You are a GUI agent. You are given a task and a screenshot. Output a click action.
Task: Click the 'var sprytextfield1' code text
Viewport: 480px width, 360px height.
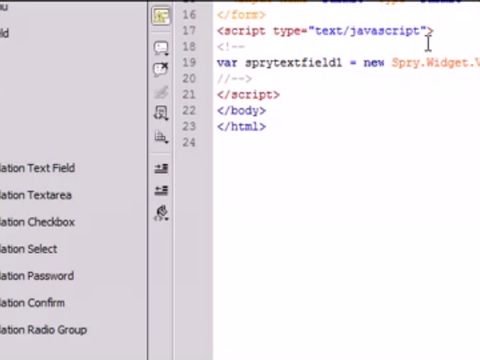(x=279, y=63)
